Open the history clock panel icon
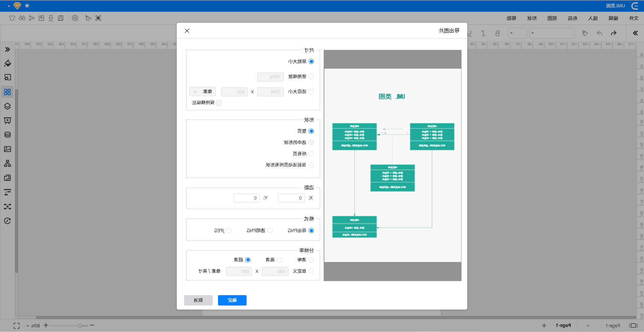The height and width of the screenshot is (332, 644). click(7, 221)
